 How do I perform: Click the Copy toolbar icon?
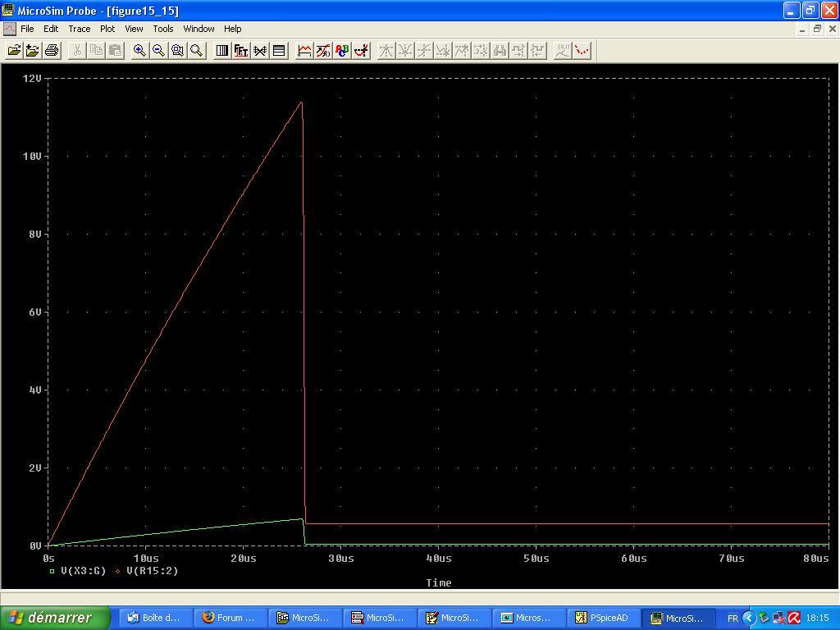[x=97, y=50]
